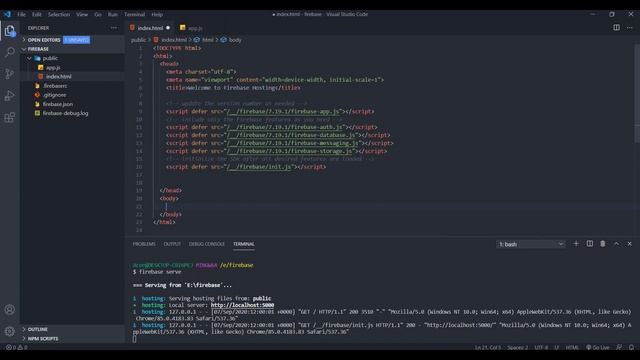Open the View menu
The width and height of the screenshot is (640, 360).
(82, 14)
